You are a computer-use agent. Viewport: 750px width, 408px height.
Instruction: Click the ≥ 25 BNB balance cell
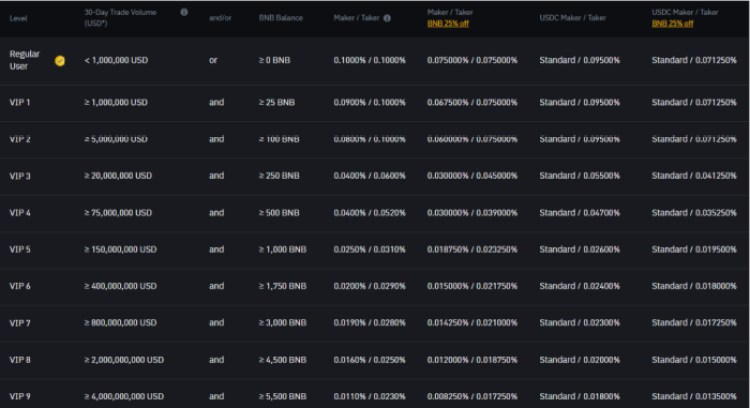pyautogui.click(x=277, y=102)
